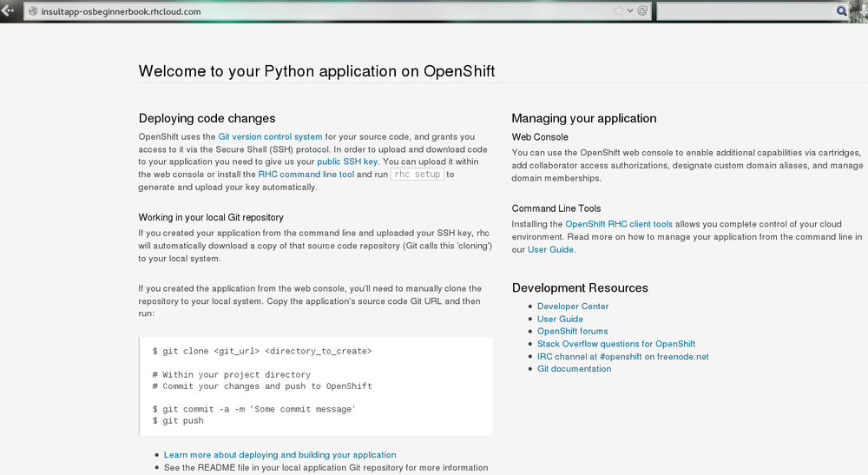
Task: Open the RHC command line tool link
Action: coord(306,175)
